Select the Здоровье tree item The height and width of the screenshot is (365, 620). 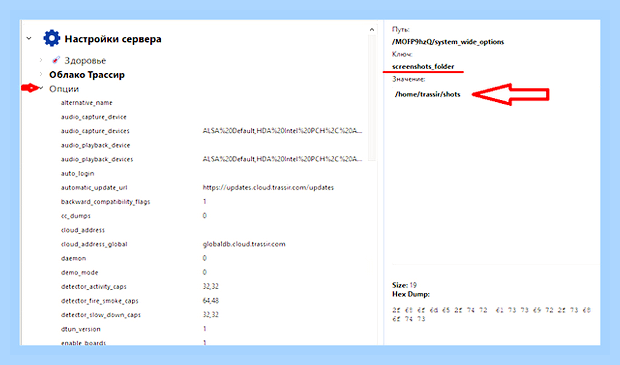tap(85, 61)
